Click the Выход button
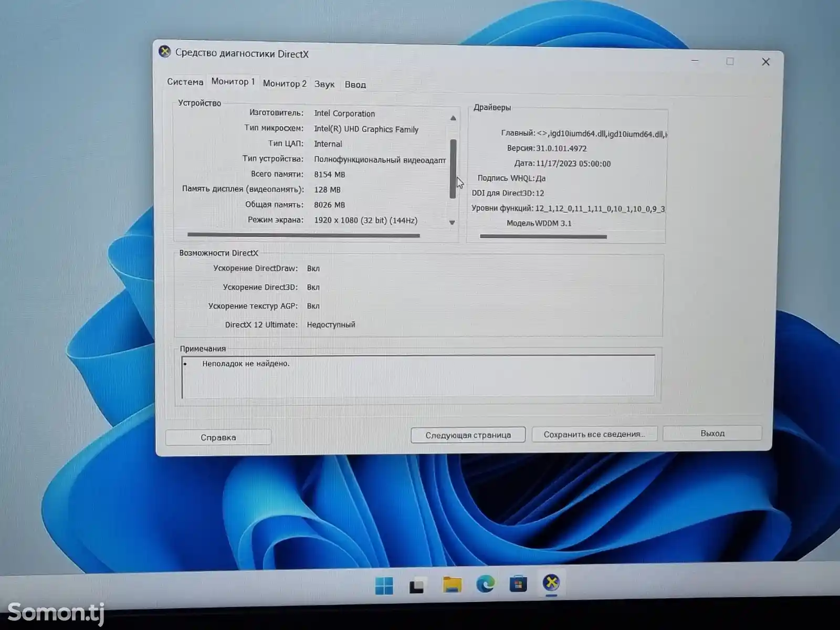The width and height of the screenshot is (840, 630). (x=712, y=433)
